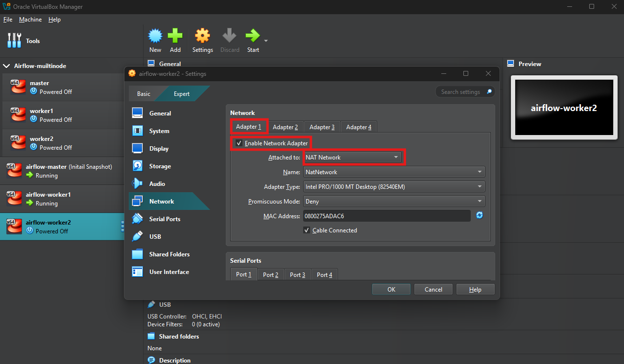Viewport: 624px width, 364px height.
Task: Click the Description section header
Action: pyautogui.click(x=175, y=360)
